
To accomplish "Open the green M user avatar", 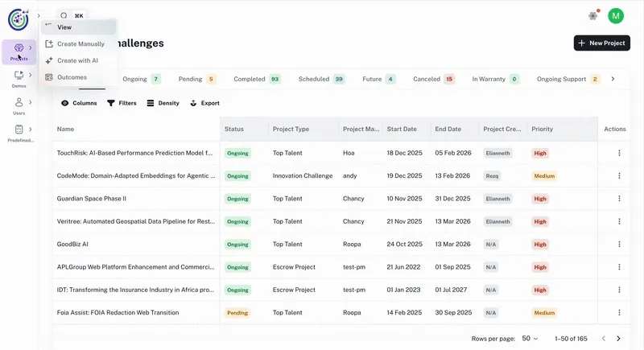I will [x=616, y=15].
